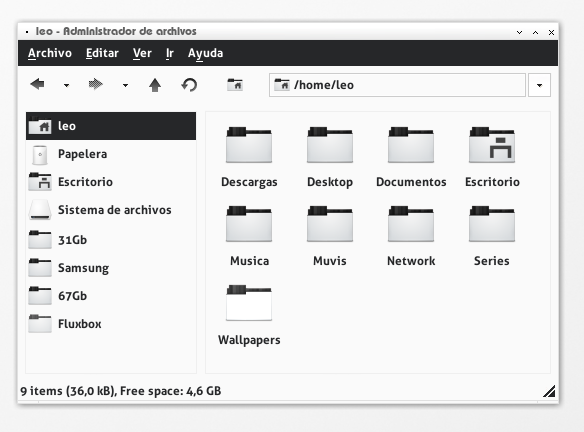Screen dimensions: 584x432
Task: Open the Archivo menu
Action: tap(50, 53)
